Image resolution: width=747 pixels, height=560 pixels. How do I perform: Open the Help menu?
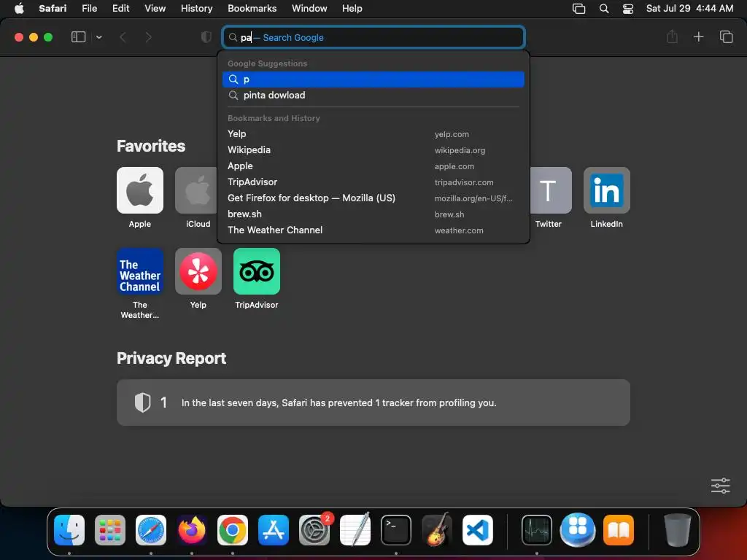(x=352, y=8)
